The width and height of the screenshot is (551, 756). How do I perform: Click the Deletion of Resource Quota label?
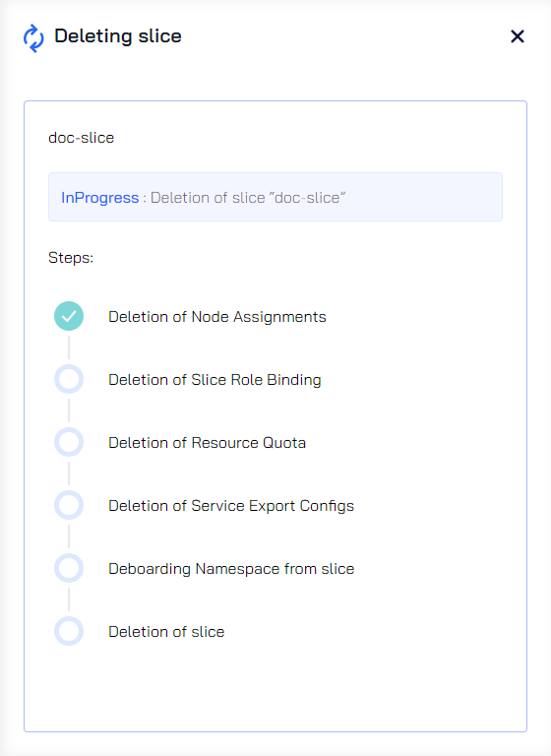click(x=207, y=443)
